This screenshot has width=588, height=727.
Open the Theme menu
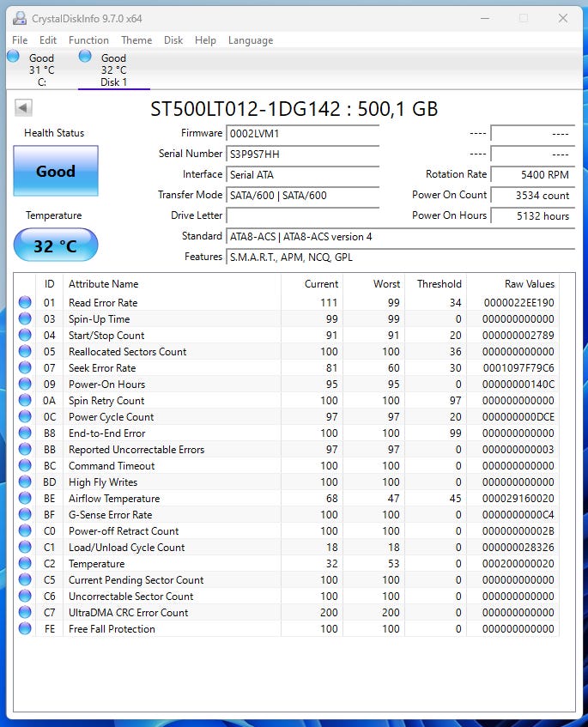pos(136,40)
